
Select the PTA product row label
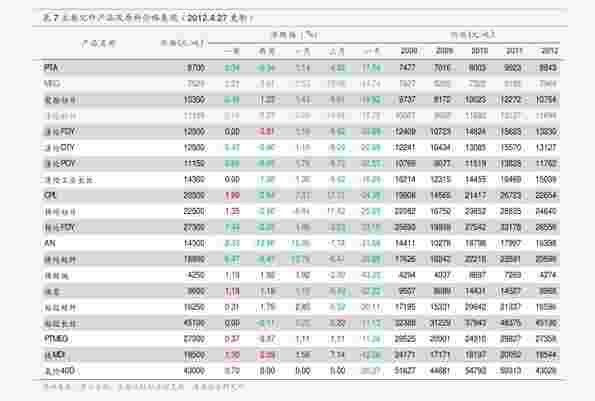point(50,68)
